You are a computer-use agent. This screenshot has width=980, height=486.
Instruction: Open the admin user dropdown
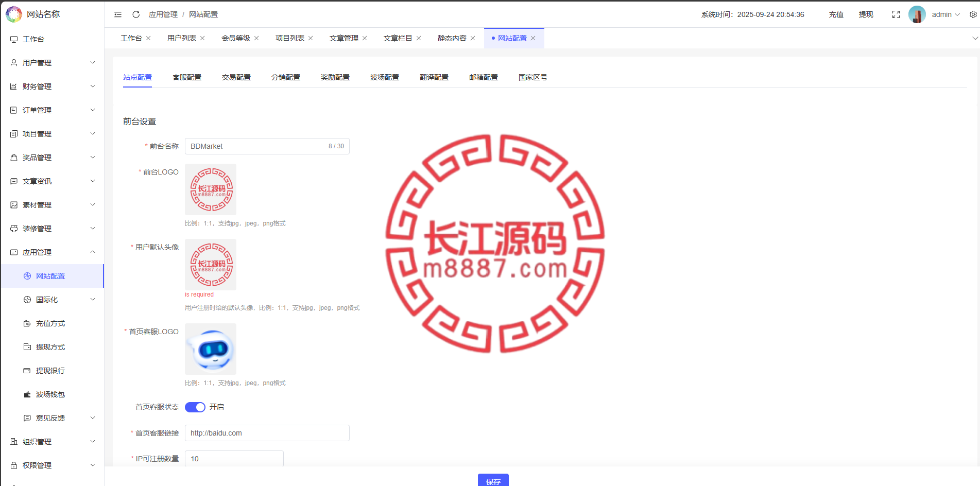pos(946,14)
